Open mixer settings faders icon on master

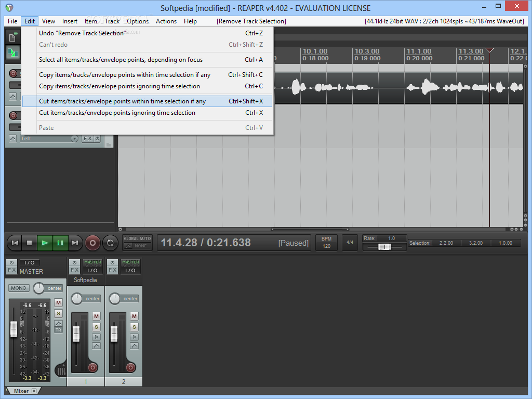[61, 370]
